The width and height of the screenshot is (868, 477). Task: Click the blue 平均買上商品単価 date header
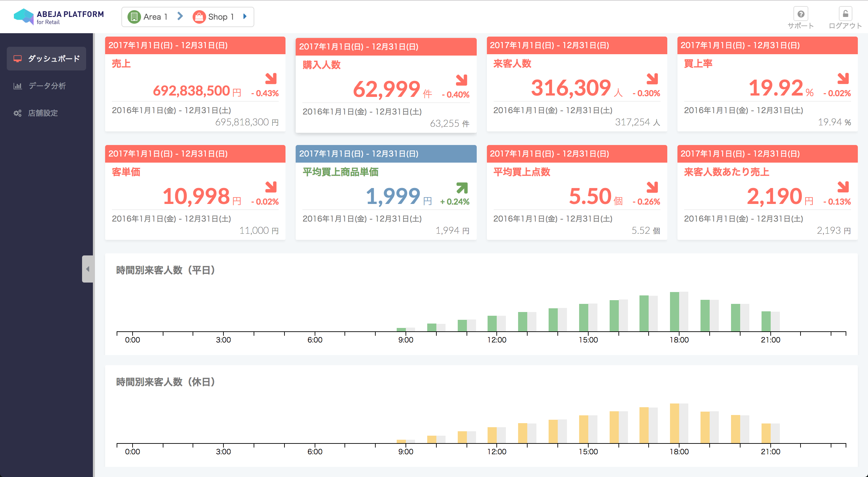386,154
